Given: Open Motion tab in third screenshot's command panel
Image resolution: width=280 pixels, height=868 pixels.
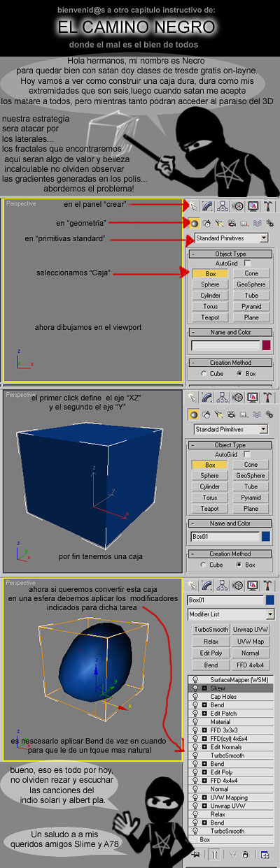Looking at the screenshot, I should point(237,584).
